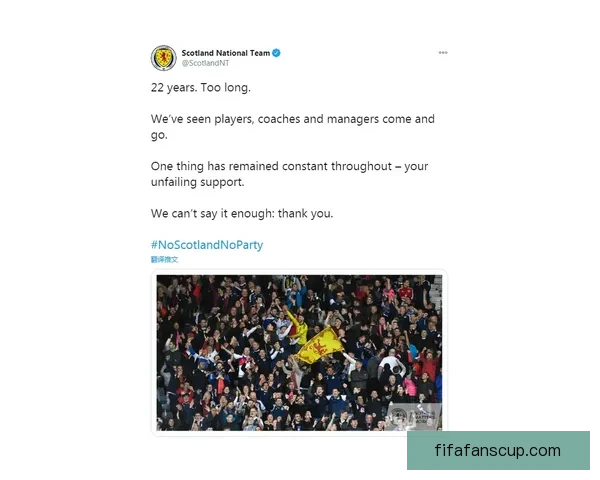Click the watermark logo on the photo

tap(414, 415)
